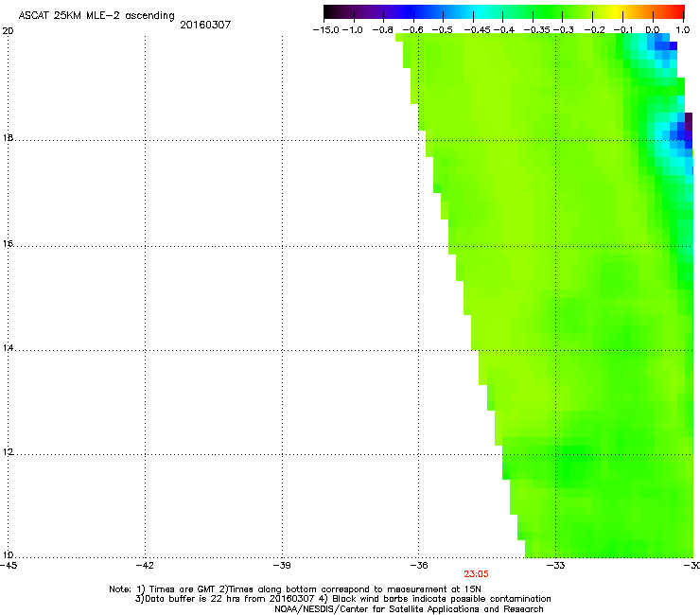
Task: Click the latitude label 14 on the left axis
Action: [8, 348]
